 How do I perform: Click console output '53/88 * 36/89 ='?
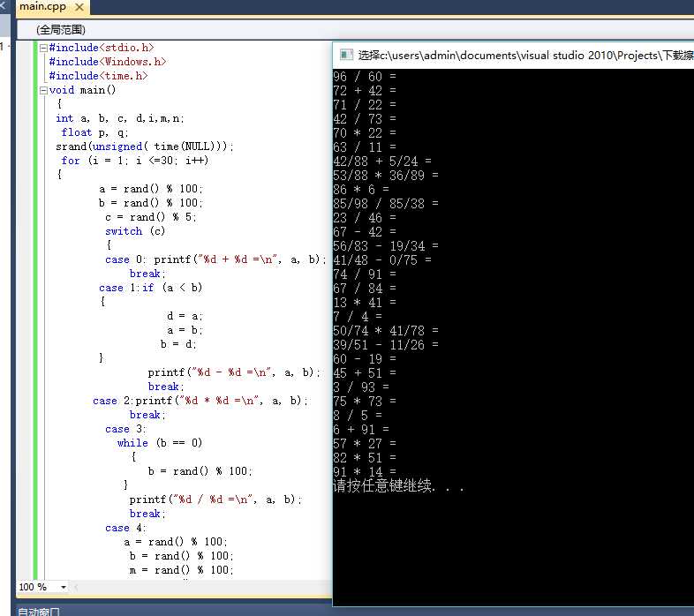click(x=386, y=176)
